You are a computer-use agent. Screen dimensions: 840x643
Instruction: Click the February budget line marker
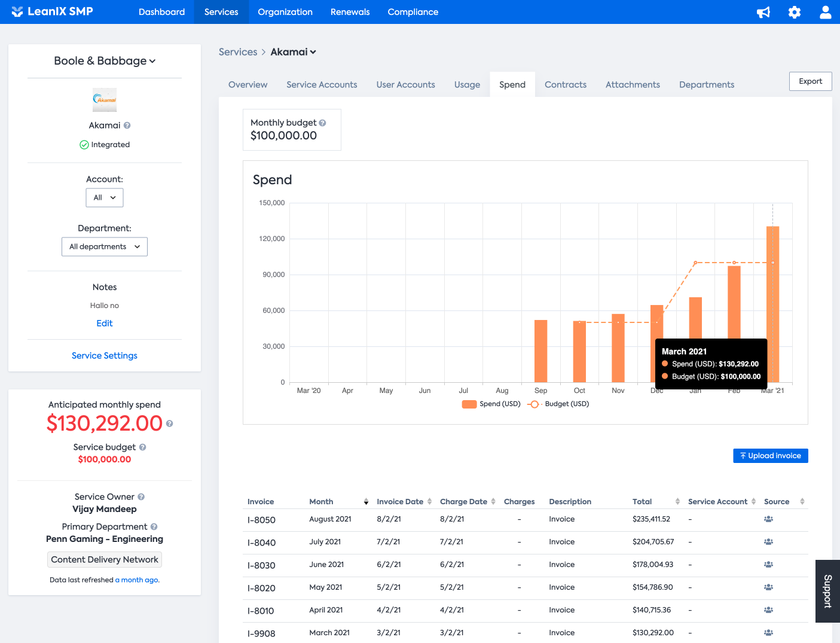[734, 263]
